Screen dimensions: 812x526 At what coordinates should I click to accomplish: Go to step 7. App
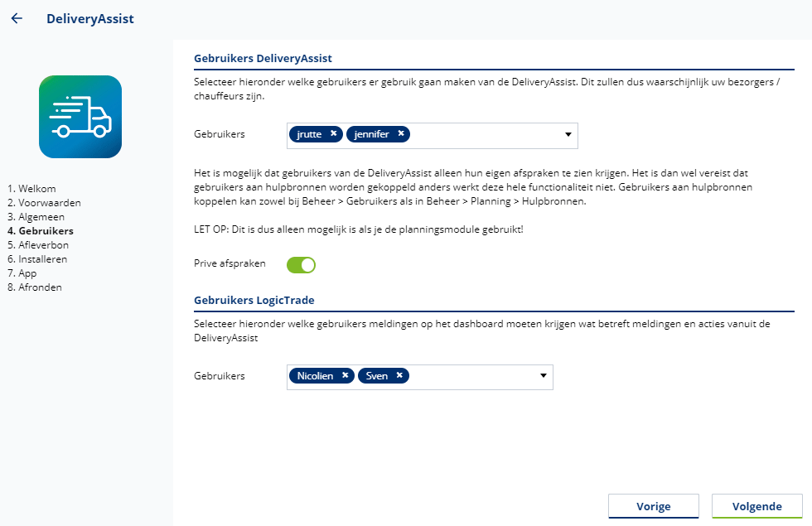pos(22,273)
